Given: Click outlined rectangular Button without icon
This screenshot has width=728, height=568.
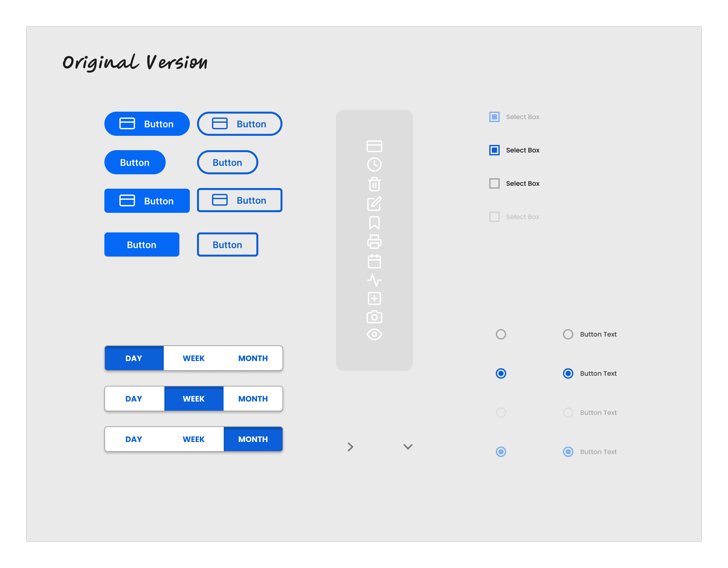Looking at the screenshot, I should [227, 245].
